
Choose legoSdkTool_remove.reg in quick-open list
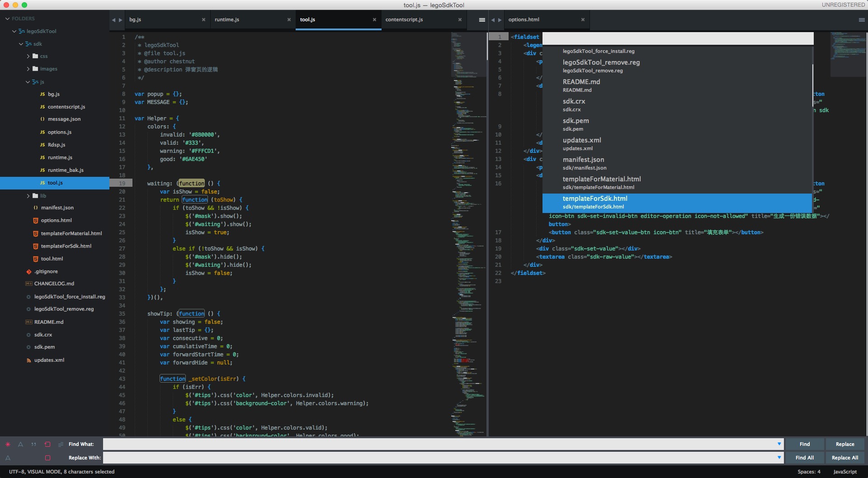pos(677,66)
